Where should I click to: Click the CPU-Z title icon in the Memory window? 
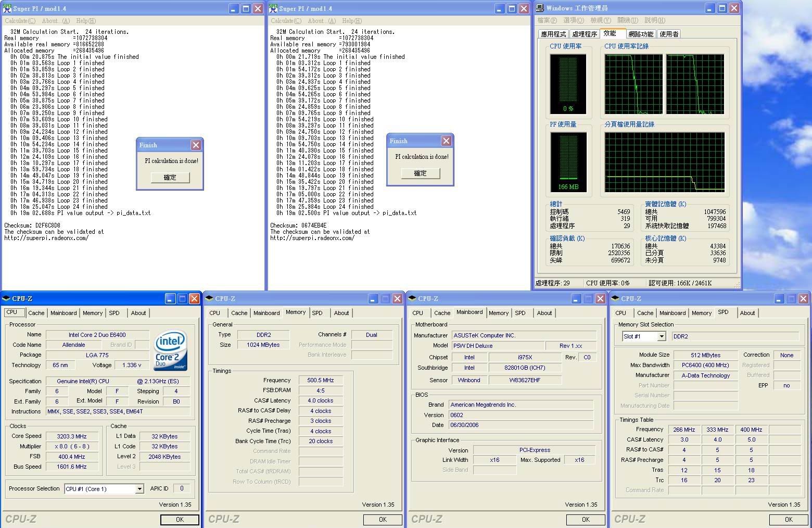coord(209,298)
